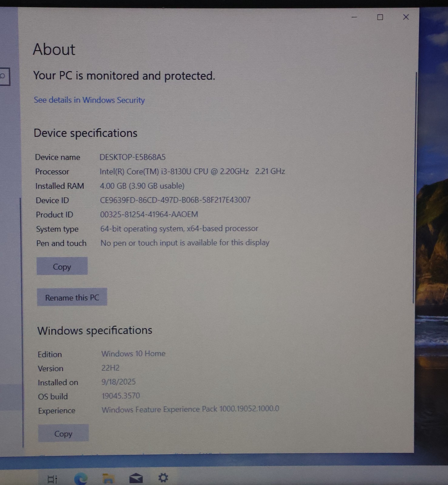Close the Settings About window
The width and height of the screenshot is (448, 485).
406,17
